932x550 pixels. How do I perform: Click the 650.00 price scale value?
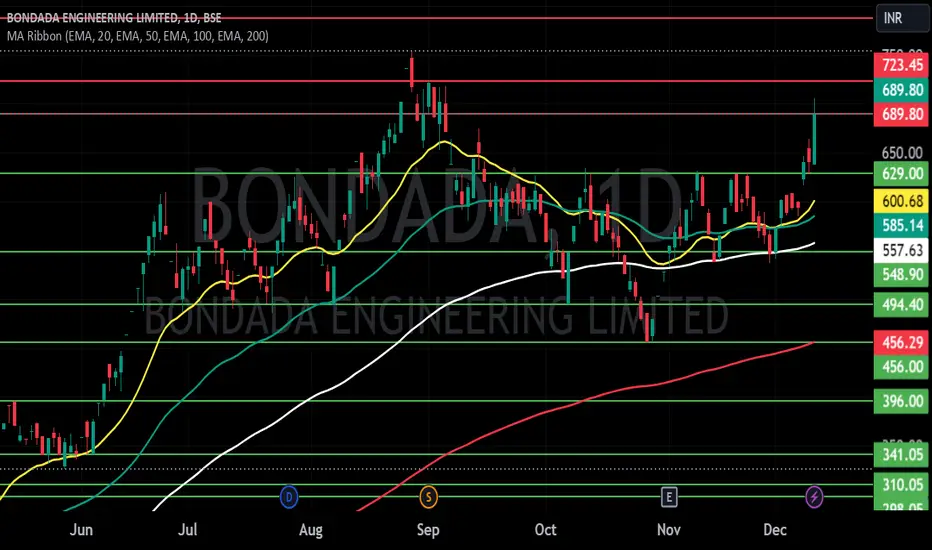coord(901,153)
